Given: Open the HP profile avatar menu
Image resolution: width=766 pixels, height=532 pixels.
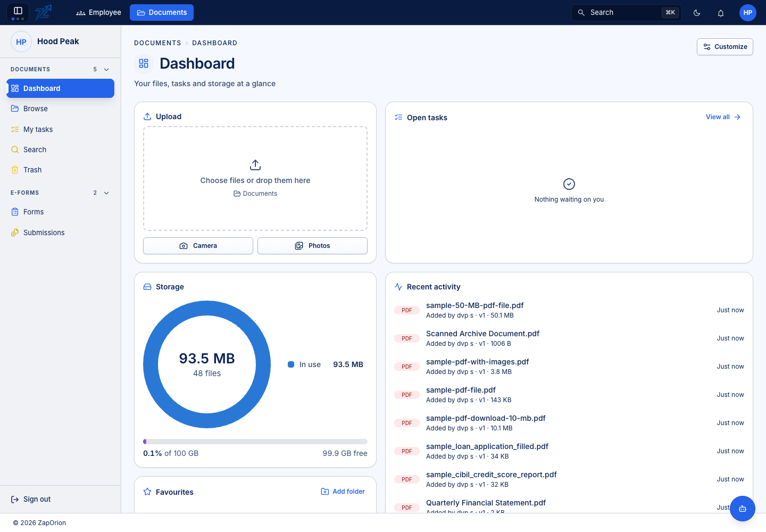Looking at the screenshot, I should tap(748, 13).
